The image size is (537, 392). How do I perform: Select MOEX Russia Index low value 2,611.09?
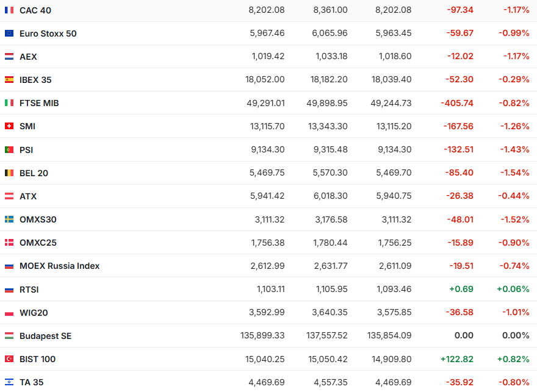tap(395, 266)
